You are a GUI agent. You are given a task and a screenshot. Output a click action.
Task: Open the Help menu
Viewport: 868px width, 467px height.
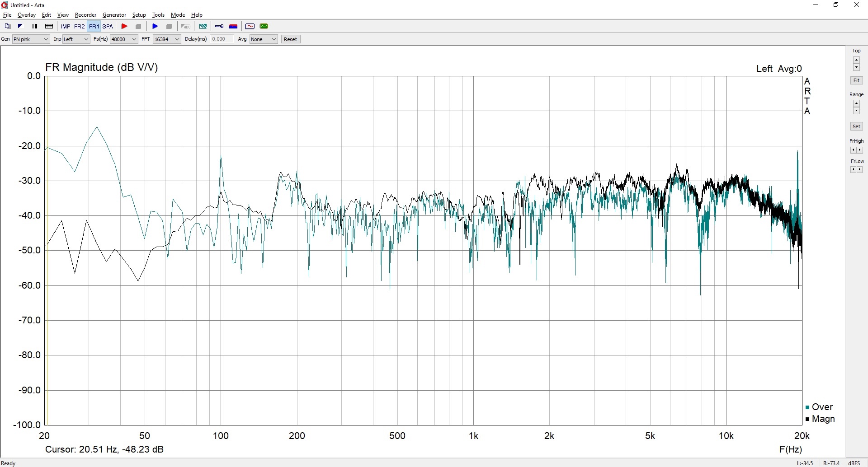(x=197, y=15)
